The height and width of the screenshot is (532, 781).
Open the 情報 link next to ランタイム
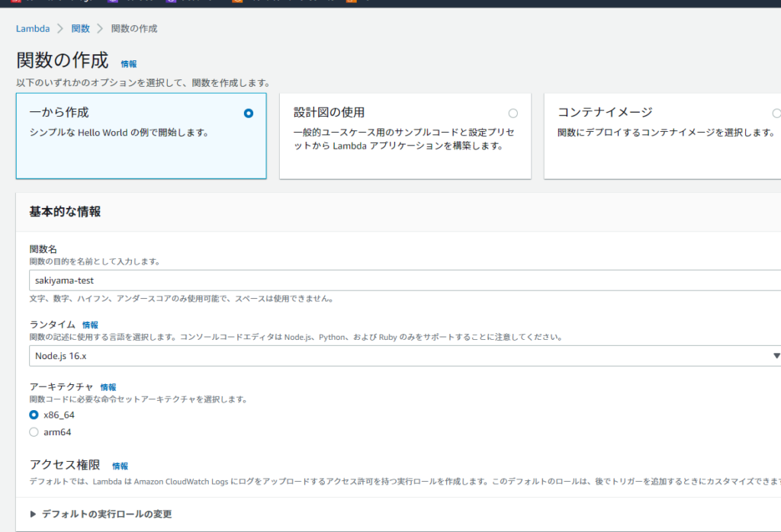[90, 325]
